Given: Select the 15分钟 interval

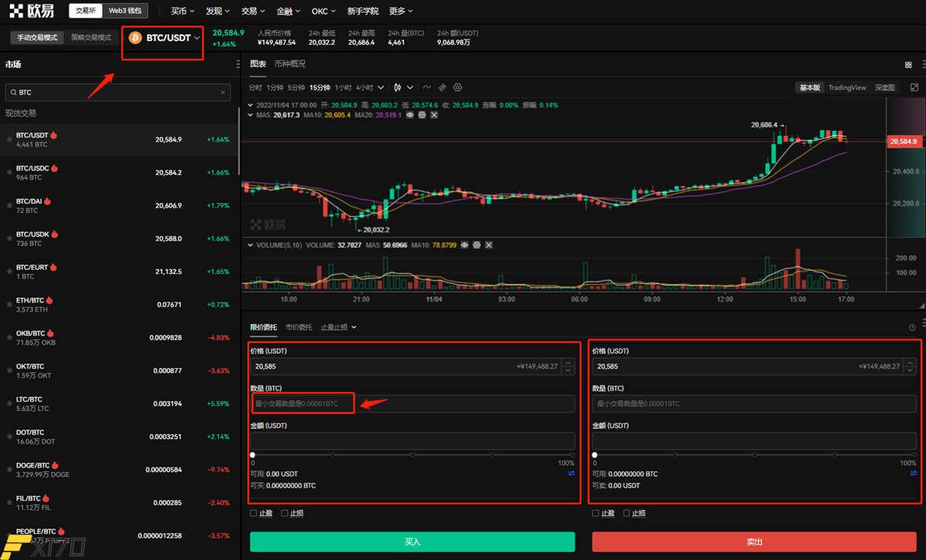Looking at the screenshot, I should [x=318, y=88].
